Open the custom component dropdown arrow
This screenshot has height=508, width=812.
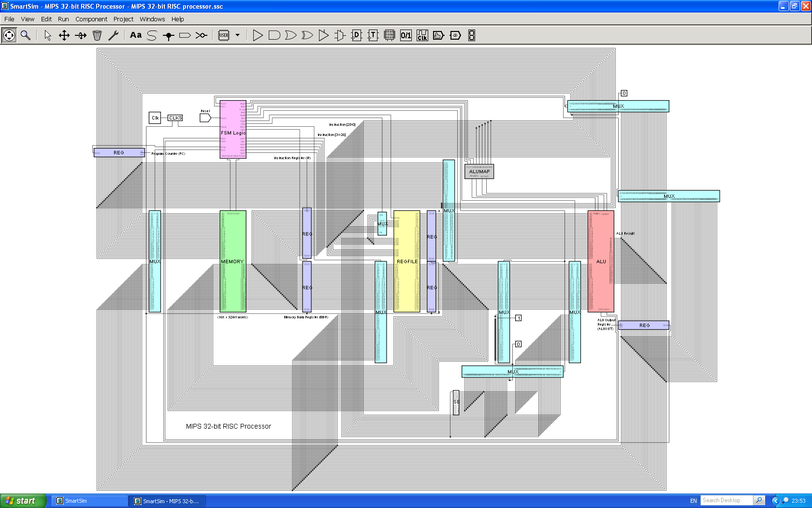(x=237, y=35)
